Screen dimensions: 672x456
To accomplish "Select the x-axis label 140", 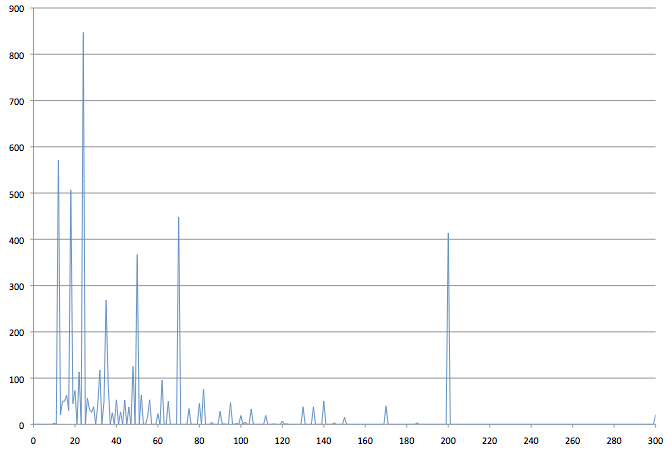I will coord(324,441).
